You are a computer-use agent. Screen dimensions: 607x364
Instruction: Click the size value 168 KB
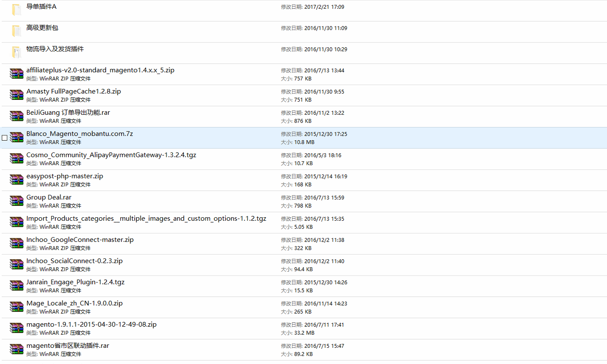click(303, 184)
